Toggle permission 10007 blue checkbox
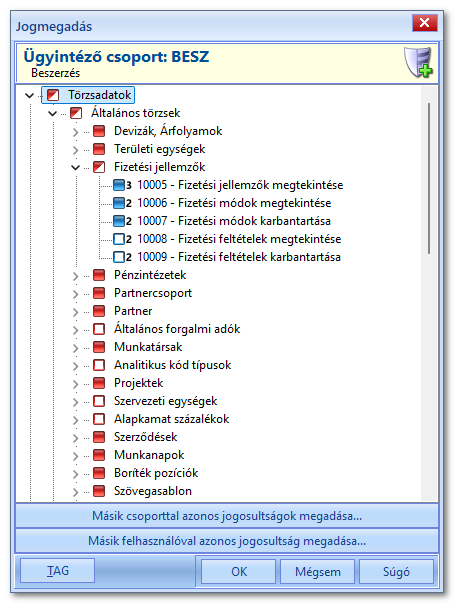 pyautogui.click(x=119, y=221)
